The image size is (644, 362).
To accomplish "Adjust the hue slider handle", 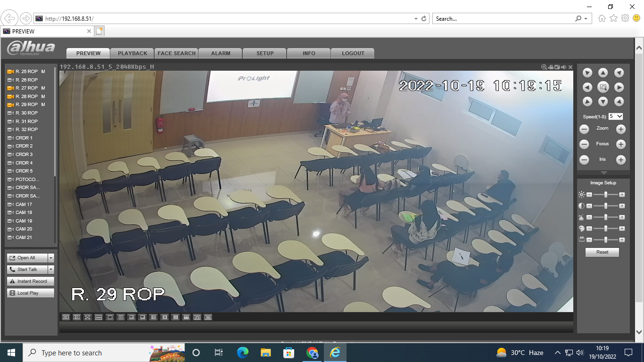I will (605, 229).
